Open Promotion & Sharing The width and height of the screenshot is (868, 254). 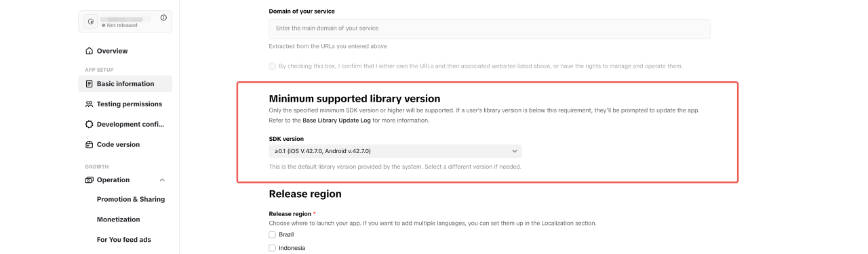coord(131,199)
